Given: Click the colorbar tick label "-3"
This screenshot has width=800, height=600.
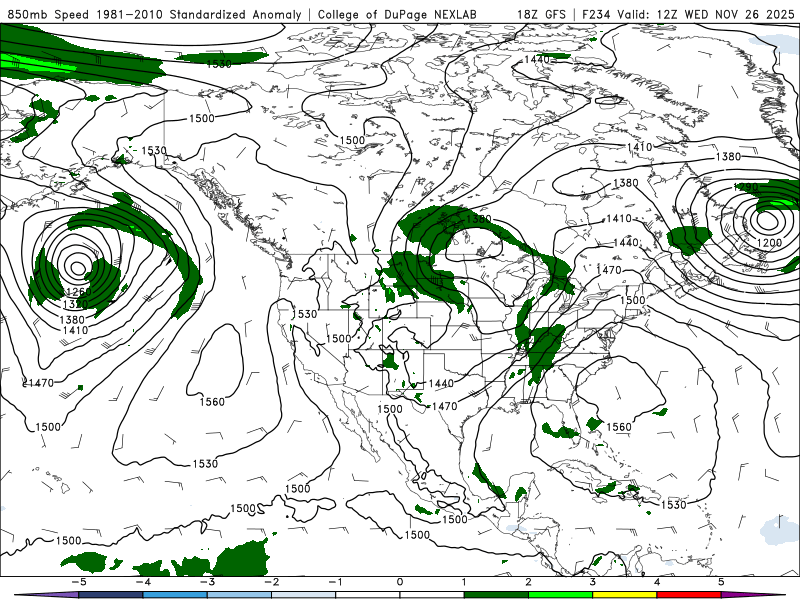Looking at the screenshot, I should click(x=207, y=582).
